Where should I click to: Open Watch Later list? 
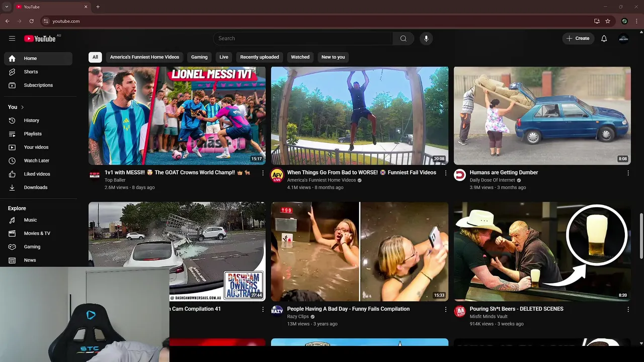[x=38, y=160]
